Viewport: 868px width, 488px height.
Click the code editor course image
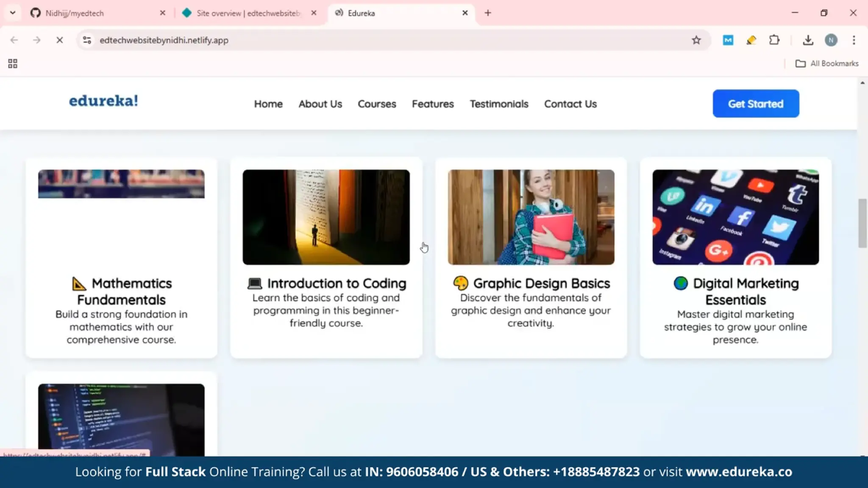pyautogui.click(x=121, y=419)
